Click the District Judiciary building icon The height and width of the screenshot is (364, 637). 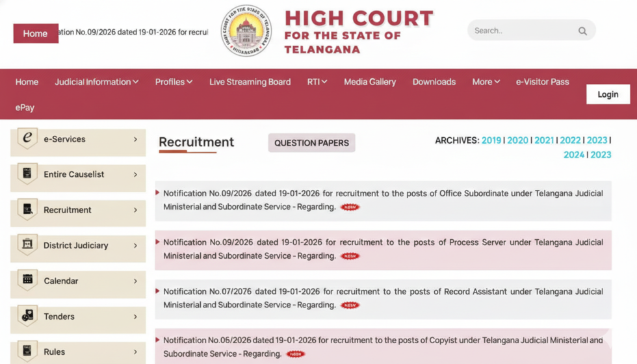coord(27,244)
